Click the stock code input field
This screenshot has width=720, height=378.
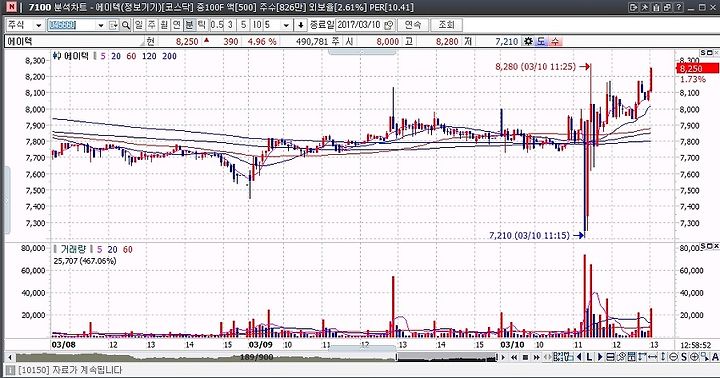pyautogui.click(x=72, y=25)
